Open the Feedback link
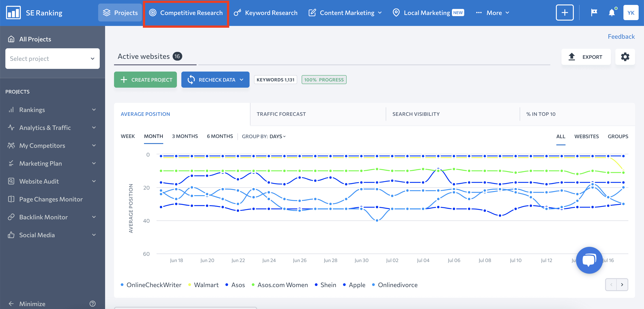The width and height of the screenshot is (644, 309). pos(621,36)
